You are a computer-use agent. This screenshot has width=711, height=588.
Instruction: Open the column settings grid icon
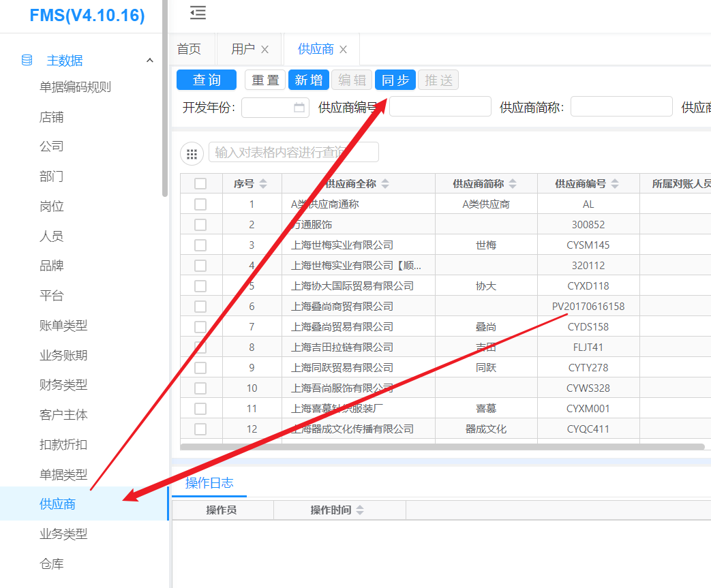point(192,154)
